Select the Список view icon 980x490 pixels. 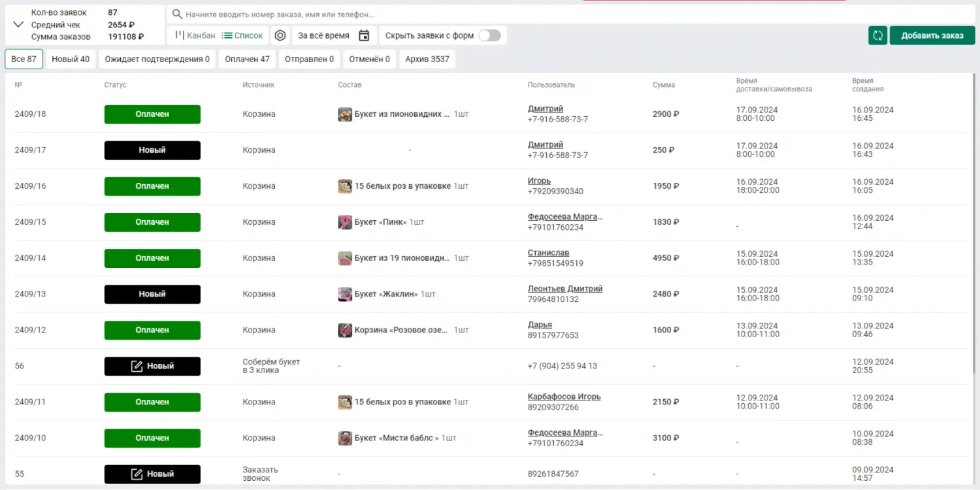tap(227, 35)
